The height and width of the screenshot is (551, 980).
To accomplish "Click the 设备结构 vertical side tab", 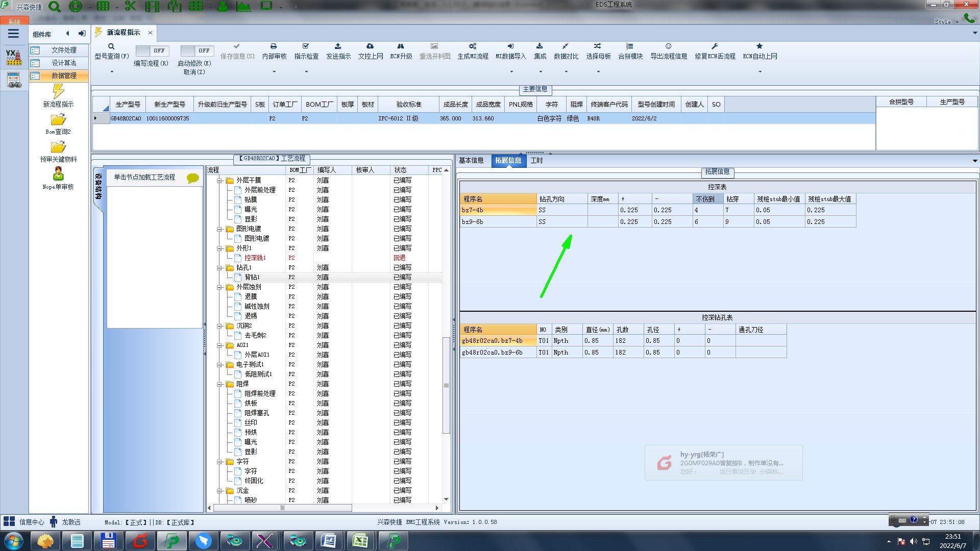I will [x=99, y=187].
